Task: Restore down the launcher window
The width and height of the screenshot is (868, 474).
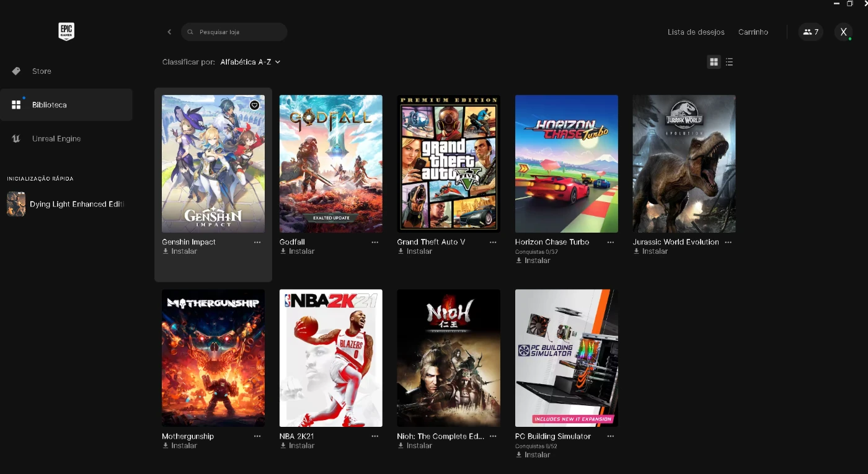Action: tap(850, 4)
